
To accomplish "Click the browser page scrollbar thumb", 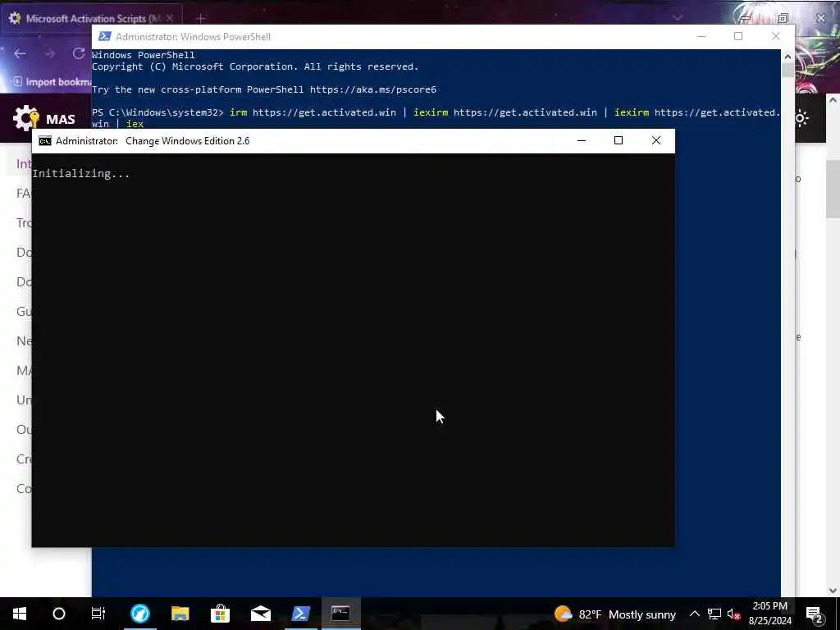I will (x=833, y=189).
